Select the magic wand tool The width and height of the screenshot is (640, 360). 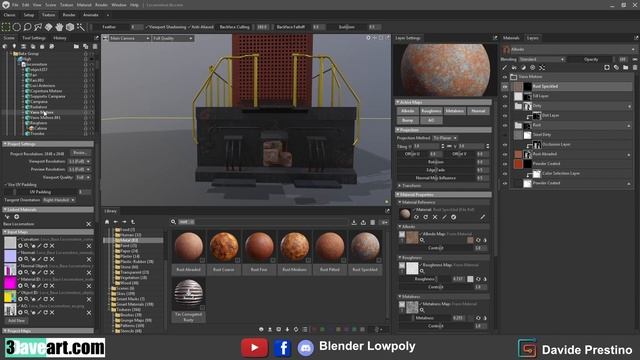80,27
